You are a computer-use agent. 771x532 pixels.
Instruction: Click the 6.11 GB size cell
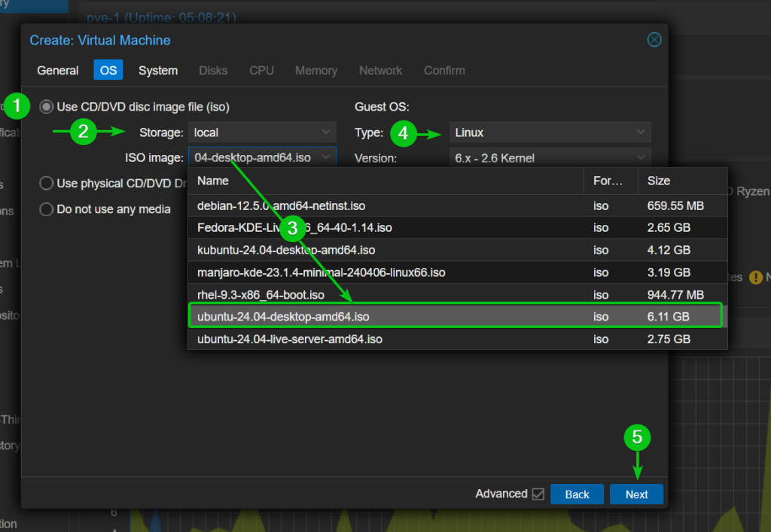click(669, 317)
